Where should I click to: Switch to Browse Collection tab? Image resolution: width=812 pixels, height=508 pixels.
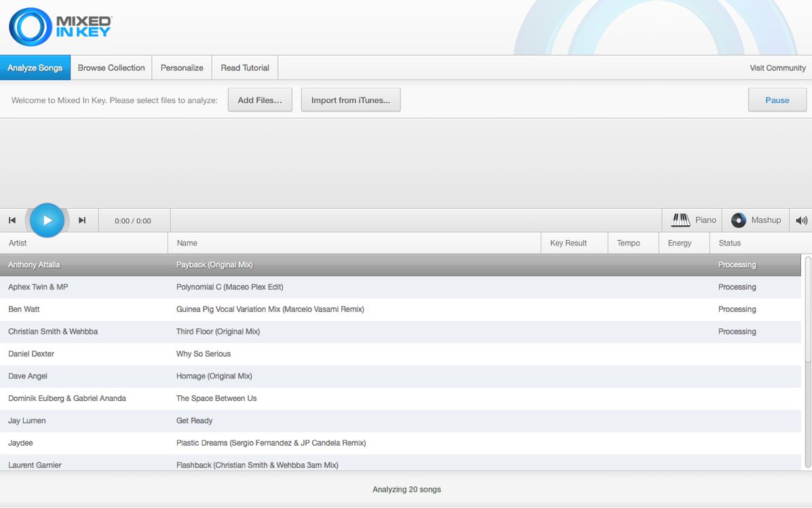coord(111,68)
